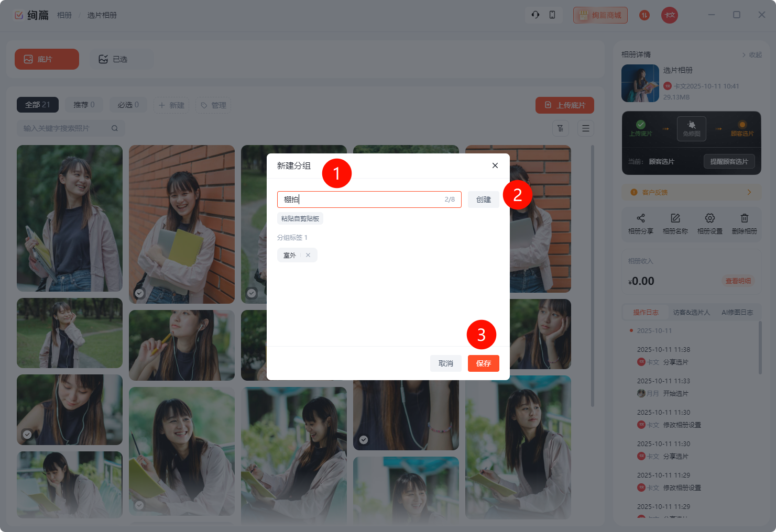Switch to the 访客&选片人 tab
The image size is (776, 532).
[x=691, y=312]
